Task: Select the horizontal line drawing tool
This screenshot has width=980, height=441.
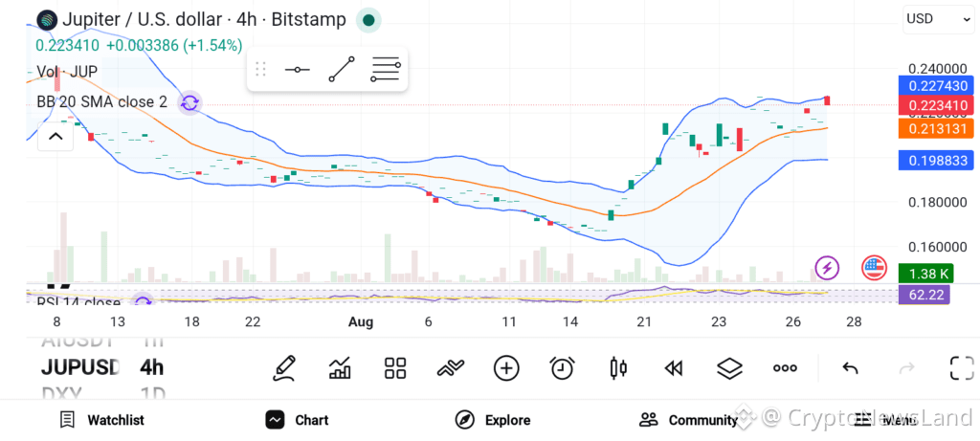Action: (298, 69)
